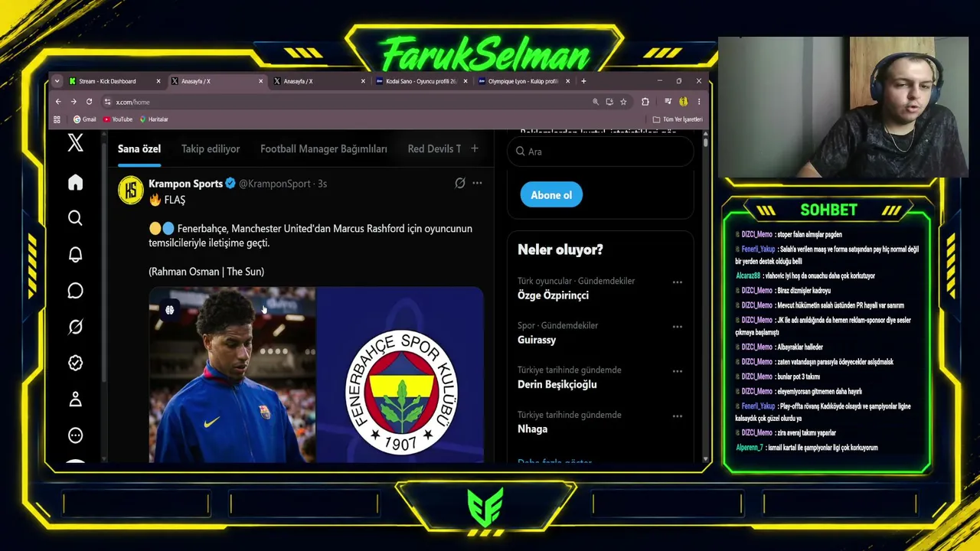980x551 pixels.
Task: Switch to Stream - Kick Dashboard tab
Action: 115,81
